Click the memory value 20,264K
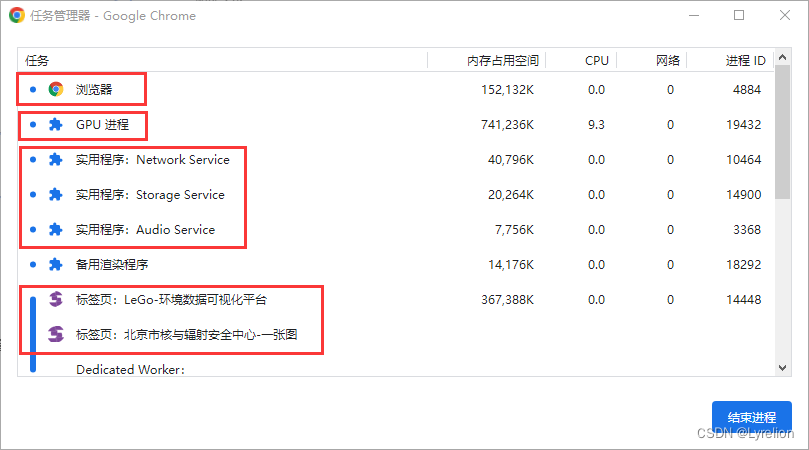 point(511,195)
